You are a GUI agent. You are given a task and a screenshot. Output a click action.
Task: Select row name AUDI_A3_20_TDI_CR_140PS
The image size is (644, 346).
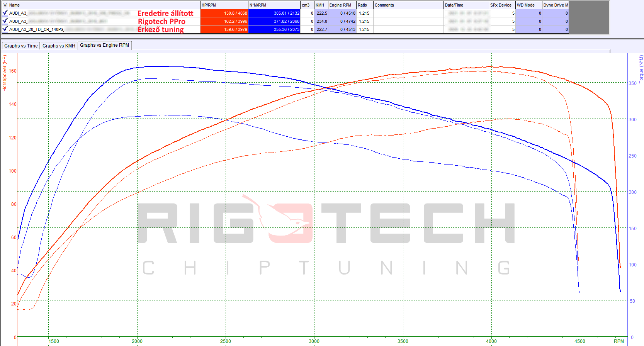37,29
